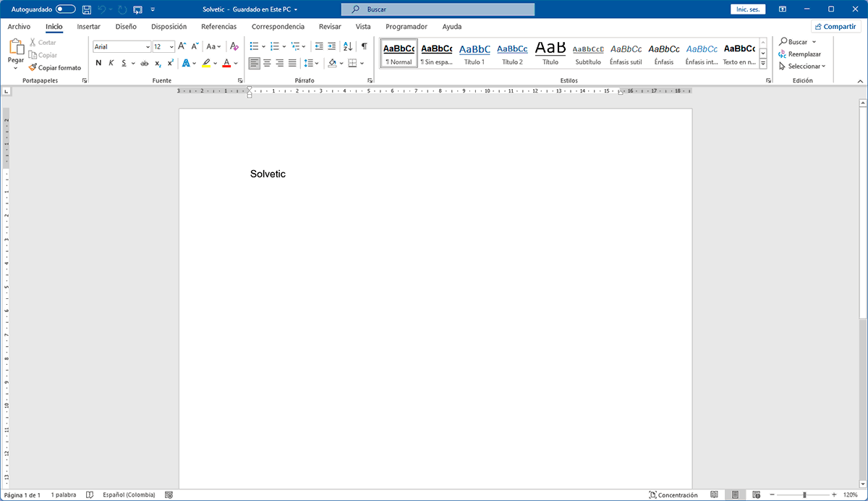Sort text with the A-Z sort icon
This screenshot has height=501, width=868.
[347, 46]
